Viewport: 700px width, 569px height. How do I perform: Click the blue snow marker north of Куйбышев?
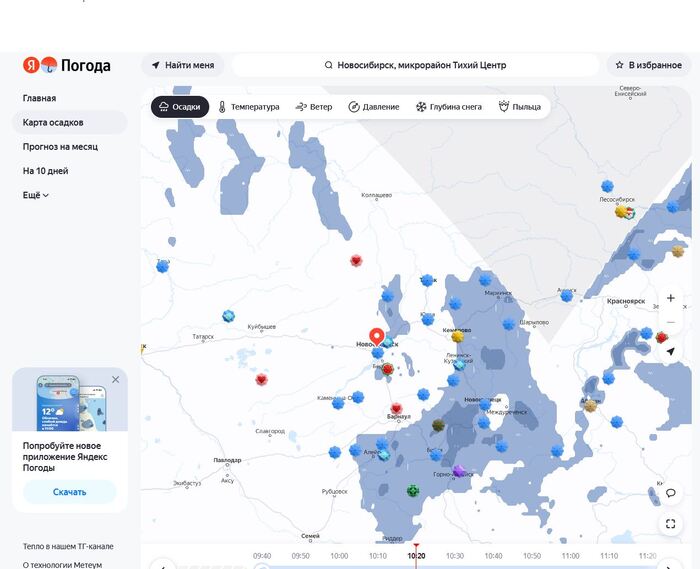point(229,316)
